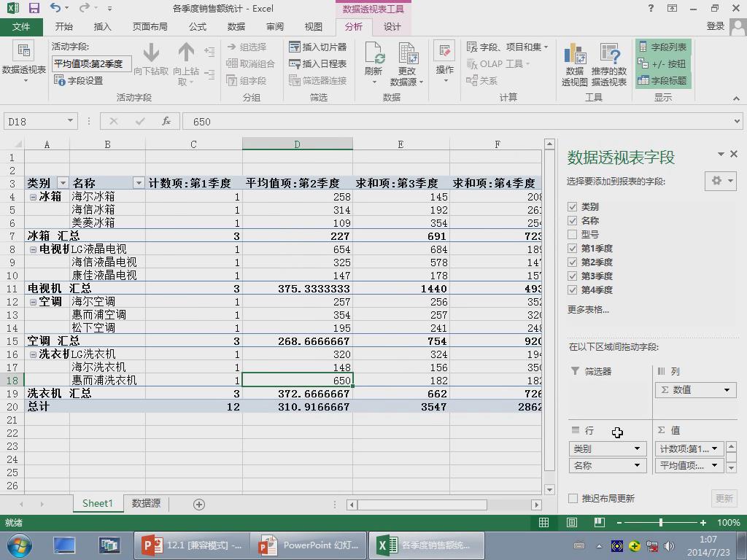Toggle Field Headers (字段标题) display
This screenshot has height=560, width=747.
pos(663,80)
